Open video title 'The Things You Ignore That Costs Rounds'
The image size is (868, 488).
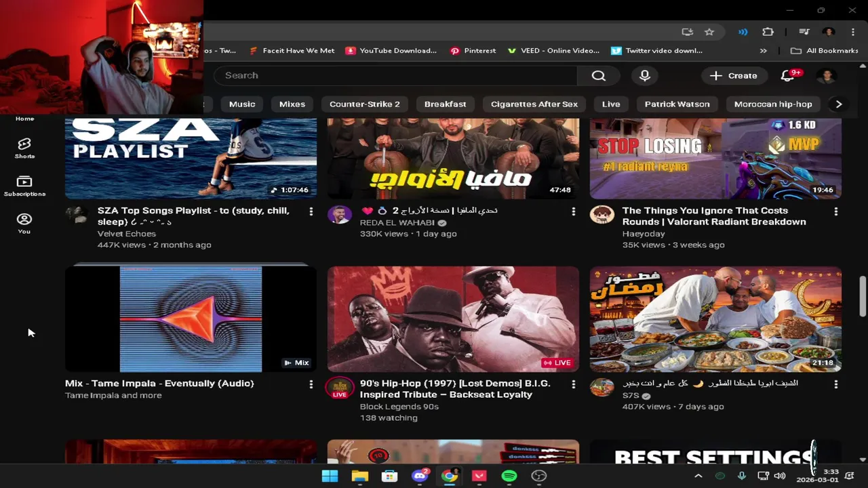(714, 216)
